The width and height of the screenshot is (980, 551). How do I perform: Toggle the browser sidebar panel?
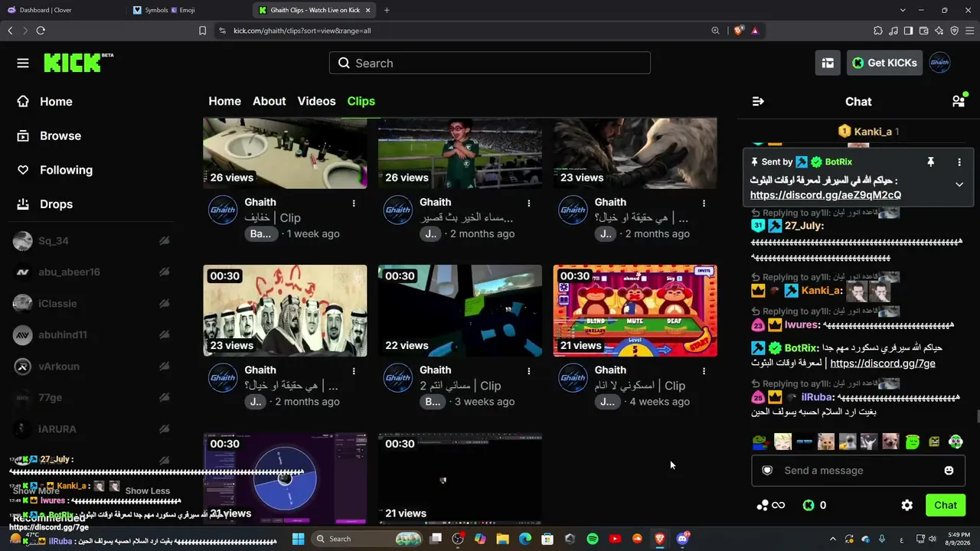908,31
